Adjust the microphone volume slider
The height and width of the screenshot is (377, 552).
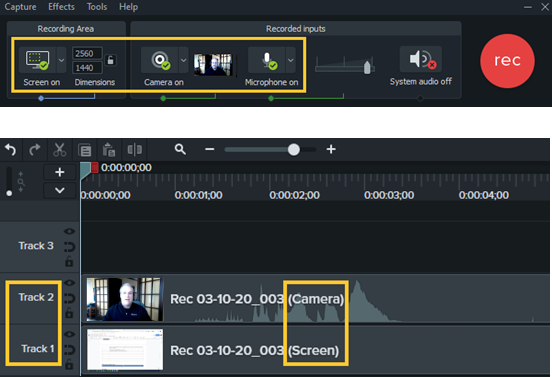[367, 67]
